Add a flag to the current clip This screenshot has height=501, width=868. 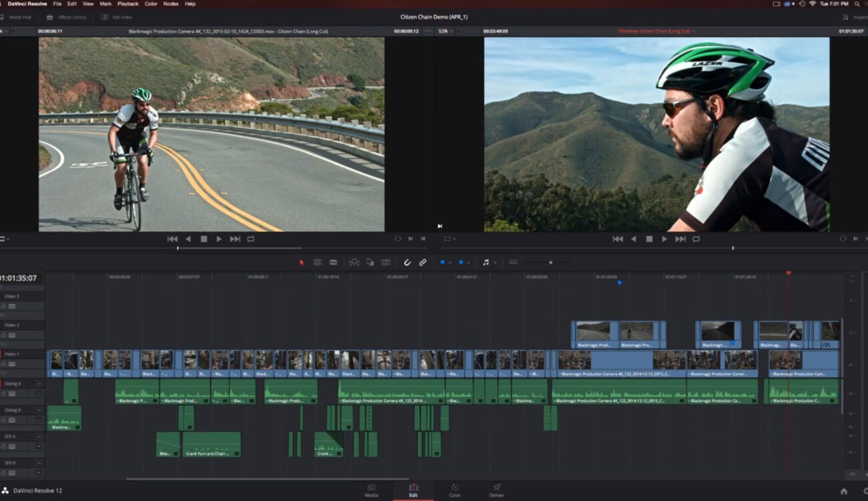[x=443, y=262]
